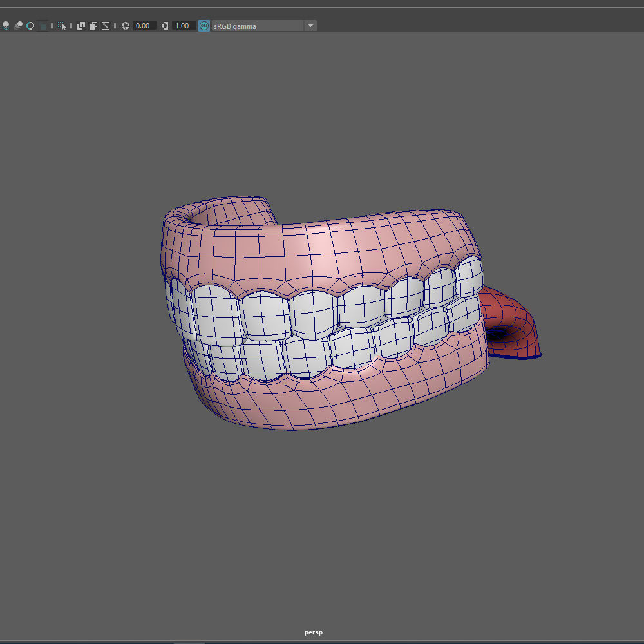Toggle motion blur in viewport toolbar

pyautogui.click(x=18, y=26)
